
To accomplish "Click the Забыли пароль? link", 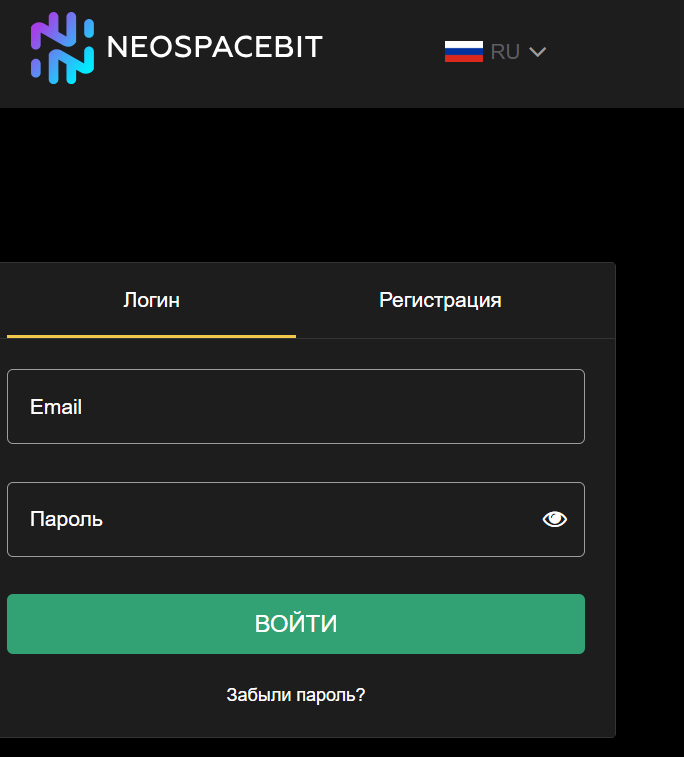I will [296, 694].
